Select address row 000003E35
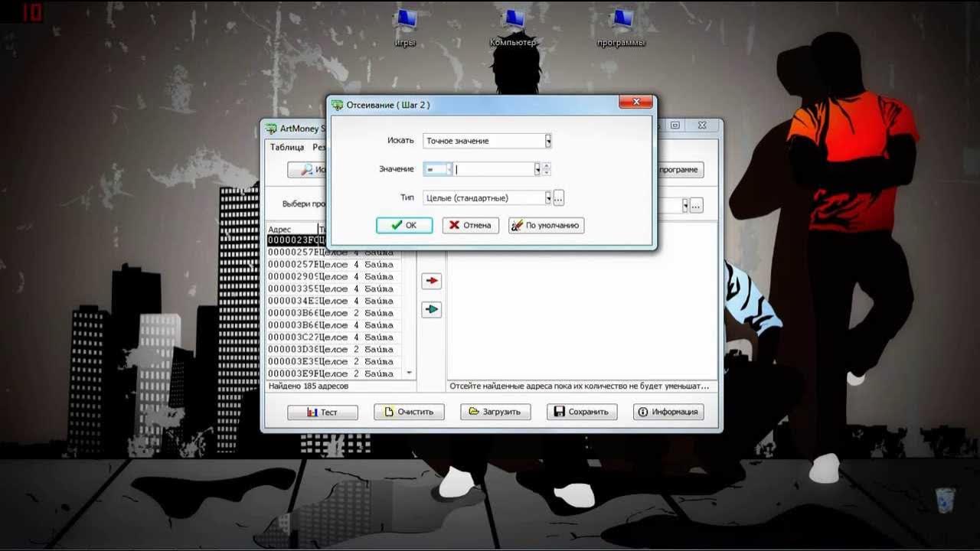Image resolution: width=980 pixels, height=551 pixels. [334, 361]
